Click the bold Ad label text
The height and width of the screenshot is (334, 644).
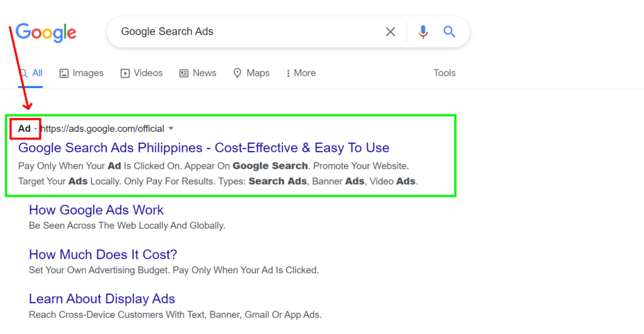pos(25,128)
